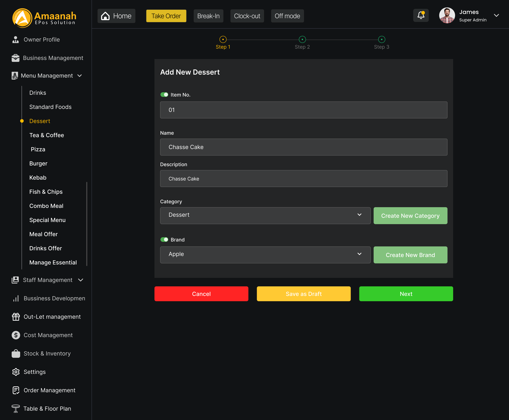509x420 pixels.
Task: Select the Owner Profile person icon
Action: 15,39
